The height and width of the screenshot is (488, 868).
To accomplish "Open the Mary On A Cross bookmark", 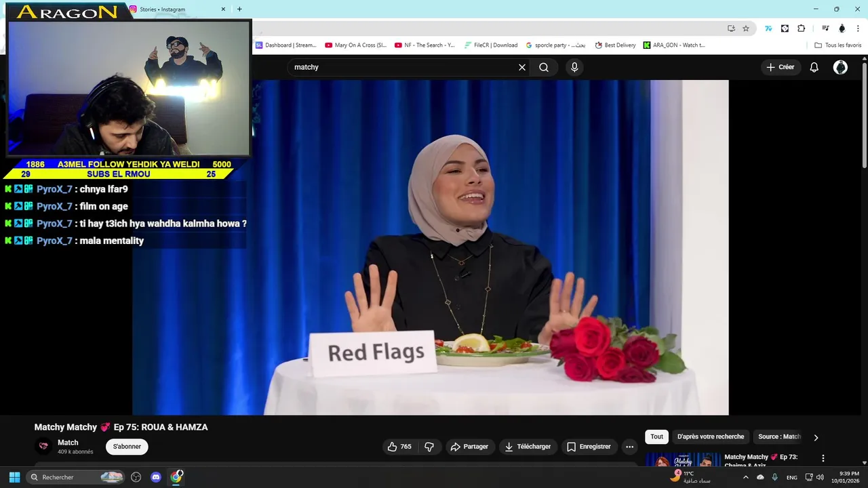I will (356, 45).
